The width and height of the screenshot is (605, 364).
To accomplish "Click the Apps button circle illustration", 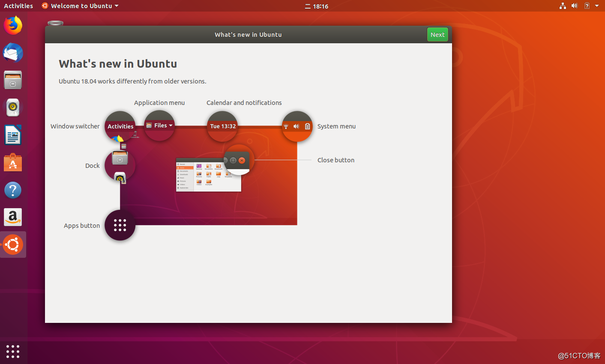I will [120, 225].
